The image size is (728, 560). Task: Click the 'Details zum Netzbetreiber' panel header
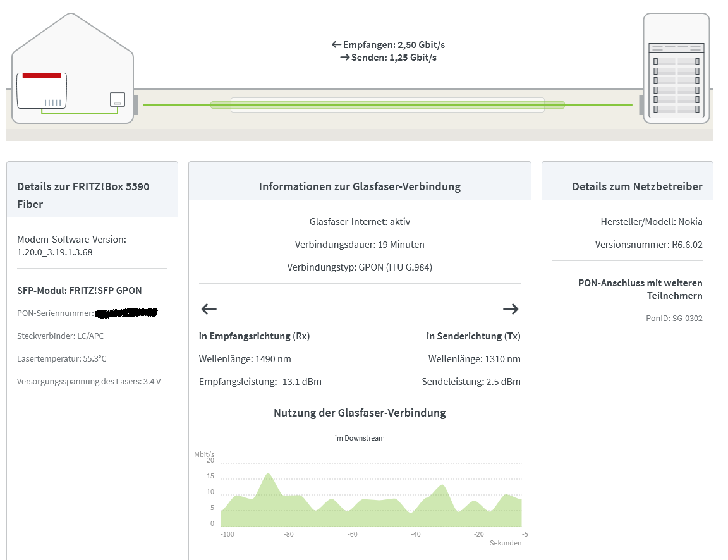coord(637,186)
